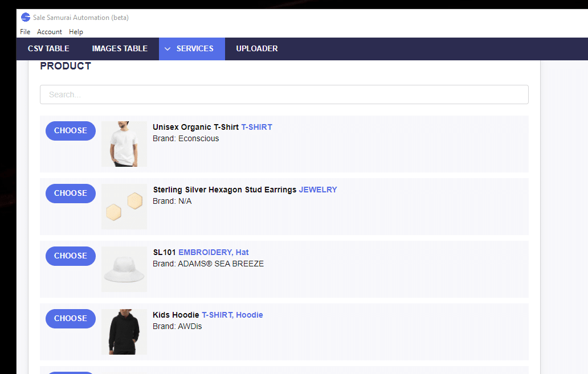Open the Help menu

pos(76,32)
